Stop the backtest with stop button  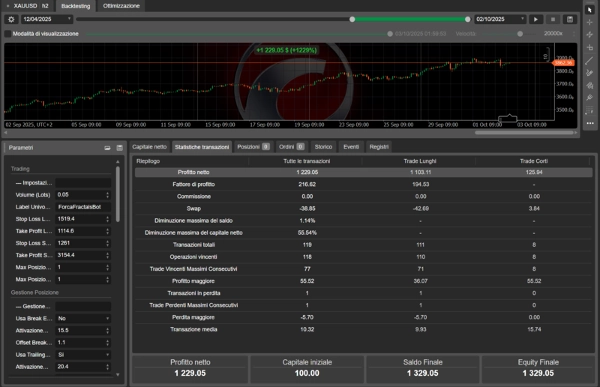(x=553, y=19)
